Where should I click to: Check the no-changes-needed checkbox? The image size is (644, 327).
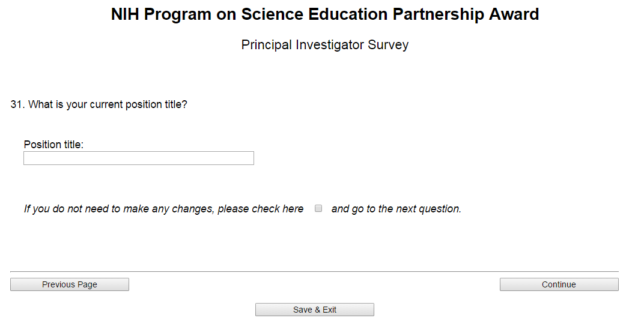318,209
